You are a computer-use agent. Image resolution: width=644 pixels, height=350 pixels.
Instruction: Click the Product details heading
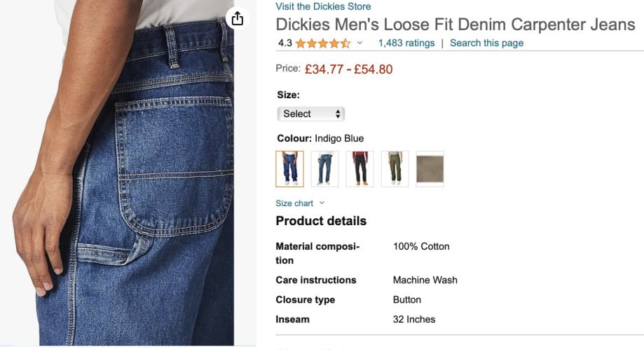click(321, 221)
